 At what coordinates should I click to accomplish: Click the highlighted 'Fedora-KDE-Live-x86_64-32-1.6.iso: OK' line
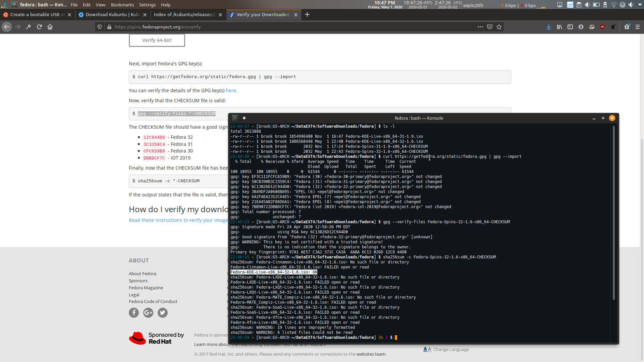coord(274,272)
